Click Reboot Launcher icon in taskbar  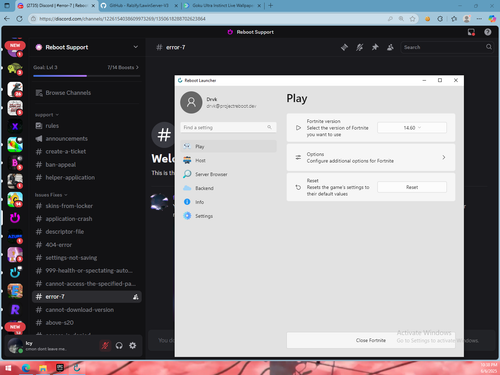pyautogui.click(x=77, y=368)
